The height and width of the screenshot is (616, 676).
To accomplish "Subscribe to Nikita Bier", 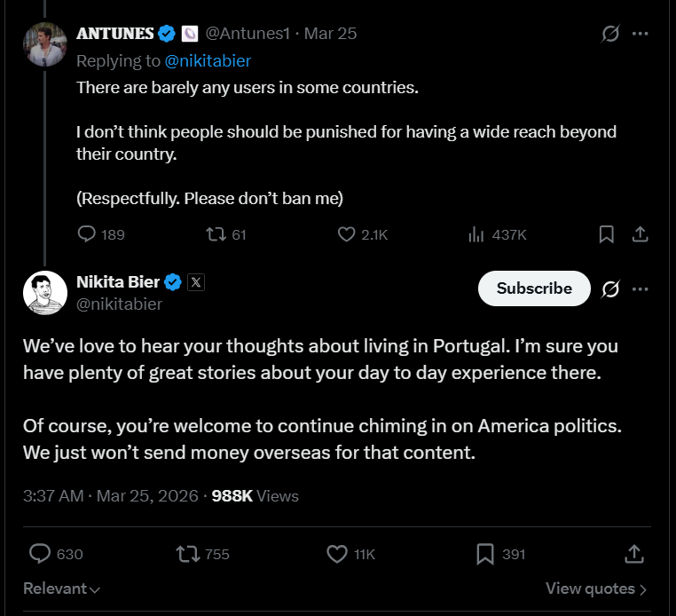I will click(x=534, y=288).
